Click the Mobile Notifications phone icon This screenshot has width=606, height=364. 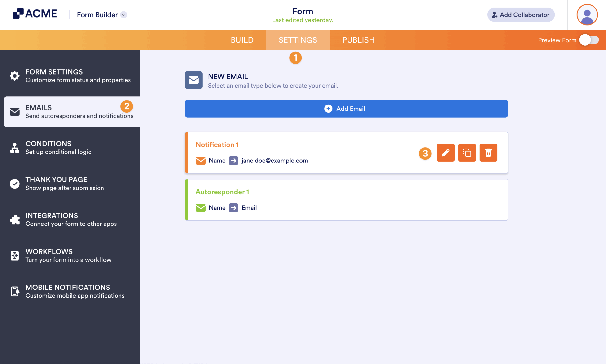[x=15, y=291]
